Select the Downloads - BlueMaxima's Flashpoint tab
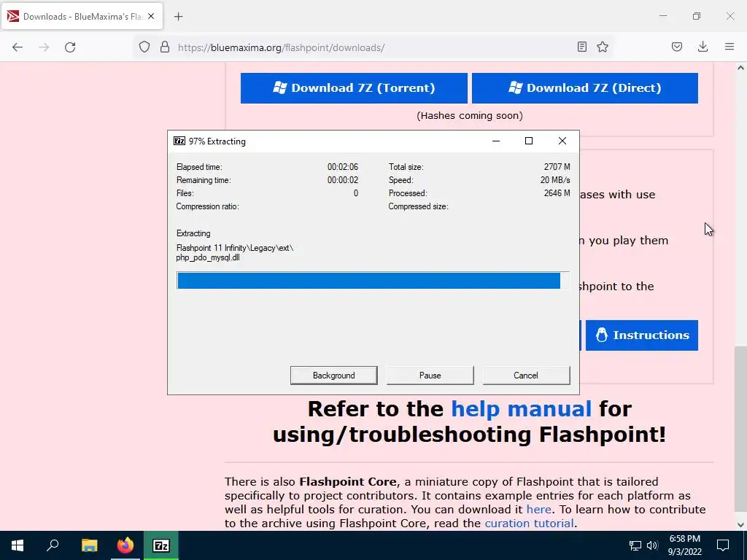Image resolution: width=747 pixels, height=560 pixels. point(82,16)
